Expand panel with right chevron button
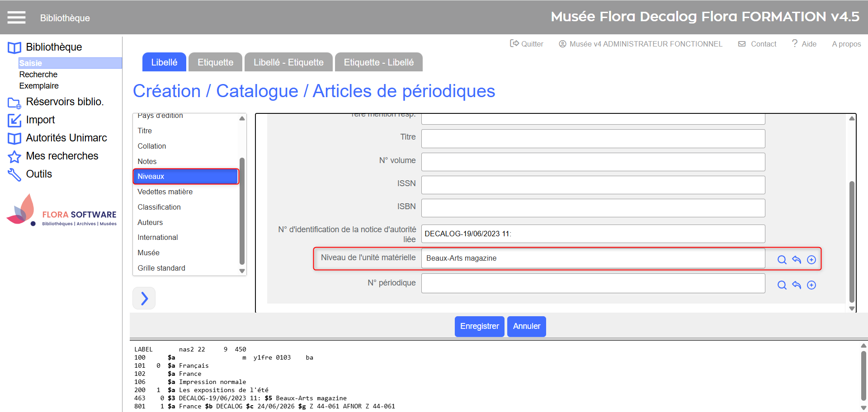The image size is (868, 412). coord(144,298)
